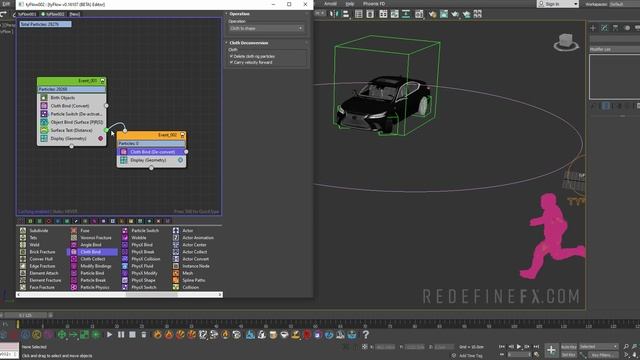Select the PhysX Shape operator
Viewport: 640px width, 360px height.
coord(143,280)
